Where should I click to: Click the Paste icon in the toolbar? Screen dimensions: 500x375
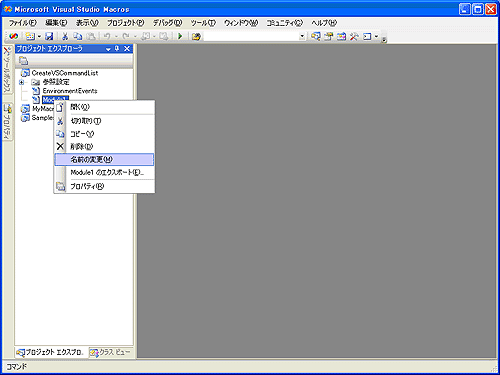[x=91, y=36]
